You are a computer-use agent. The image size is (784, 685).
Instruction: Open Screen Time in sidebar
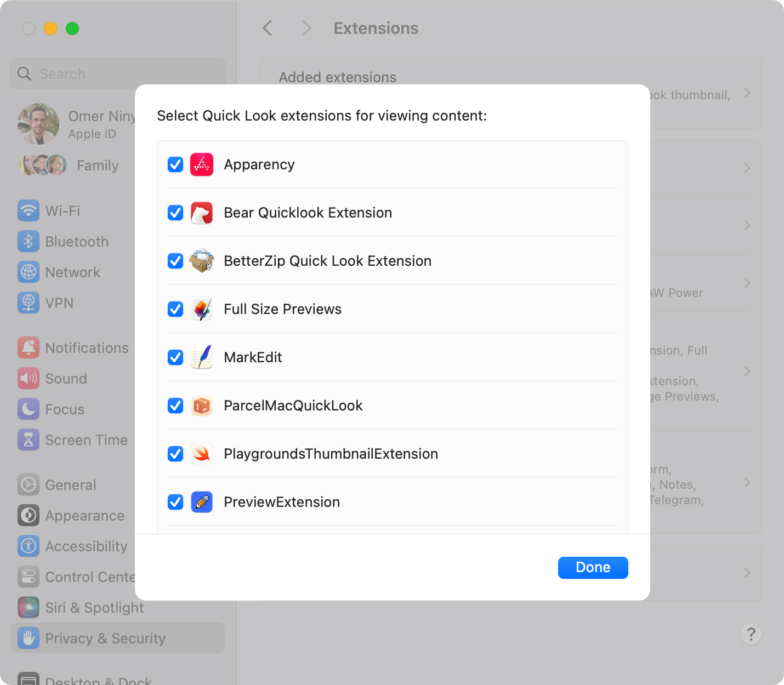click(x=118, y=440)
